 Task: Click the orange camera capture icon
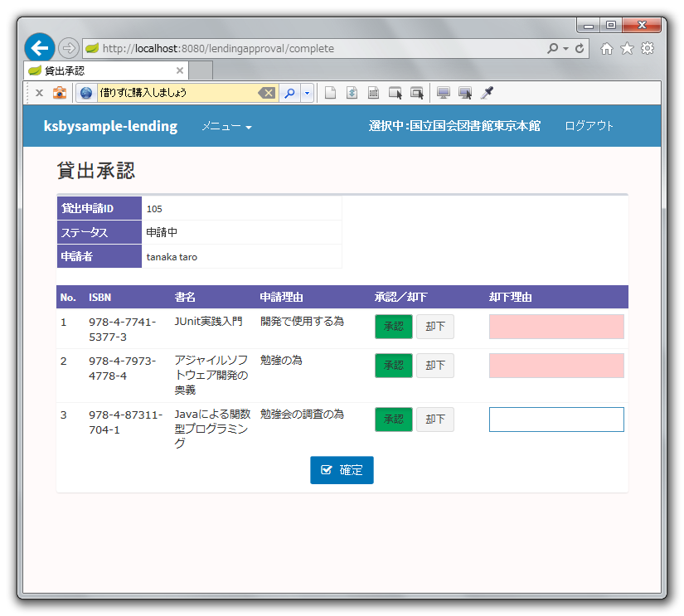pyautogui.click(x=60, y=93)
